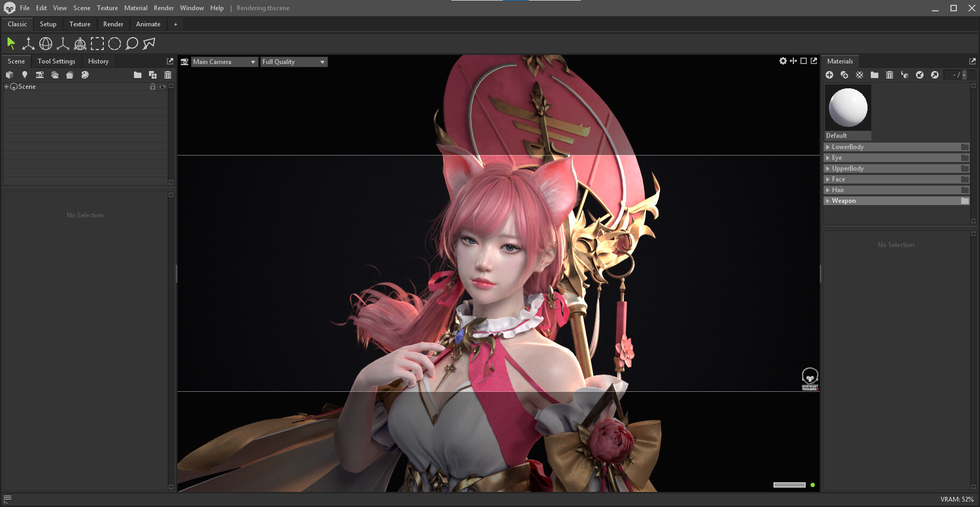Open the Full Quality dropdown
The height and width of the screenshot is (507, 980).
(294, 62)
